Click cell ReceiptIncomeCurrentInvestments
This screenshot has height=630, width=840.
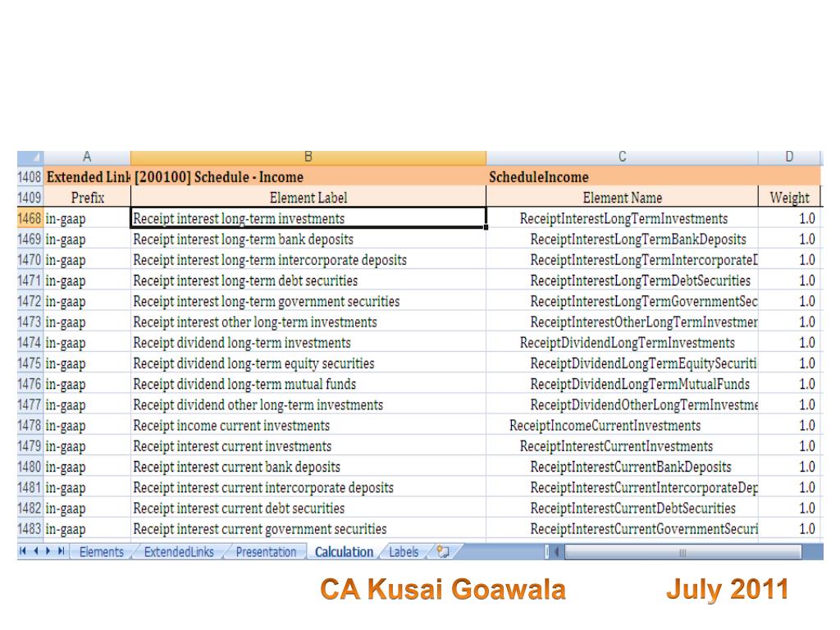click(622, 426)
